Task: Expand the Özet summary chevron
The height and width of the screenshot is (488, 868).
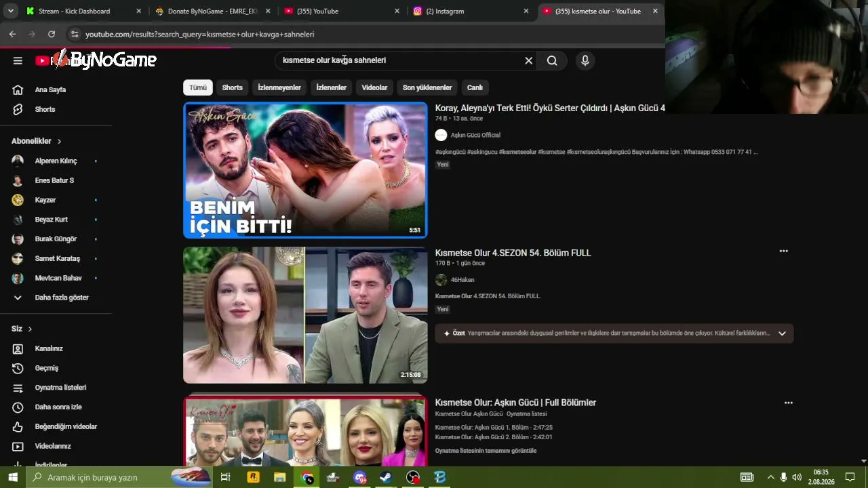Action: 782,333
